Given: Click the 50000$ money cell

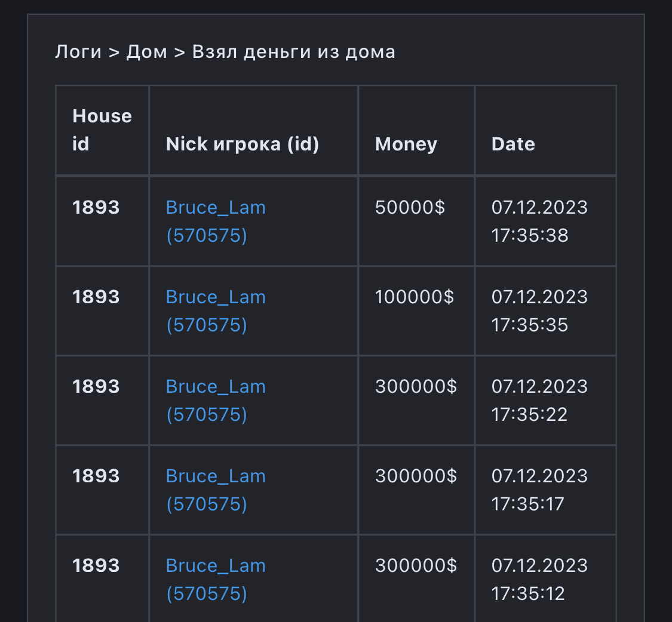Looking at the screenshot, I should [410, 208].
